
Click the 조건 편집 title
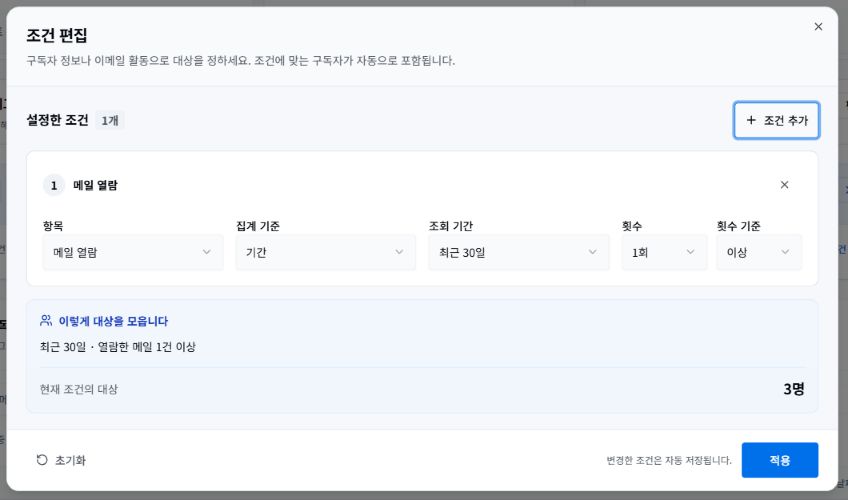[x=57, y=36]
